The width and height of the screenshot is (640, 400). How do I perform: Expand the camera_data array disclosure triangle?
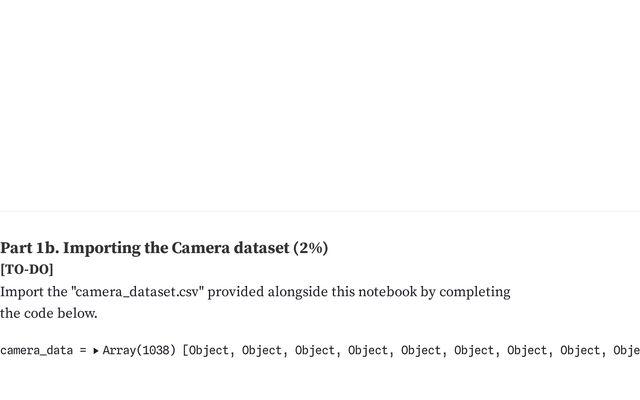(96, 351)
